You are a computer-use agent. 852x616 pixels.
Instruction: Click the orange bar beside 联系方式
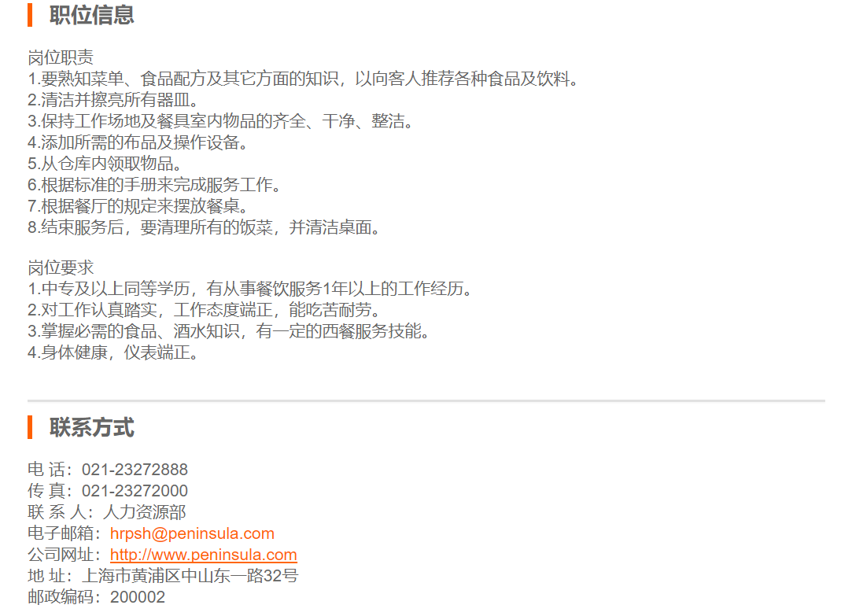(x=30, y=427)
